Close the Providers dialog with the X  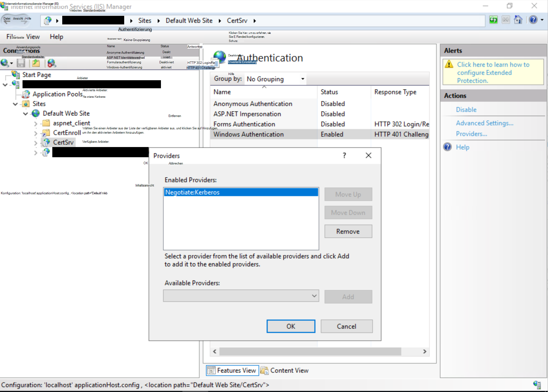click(x=369, y=155)
